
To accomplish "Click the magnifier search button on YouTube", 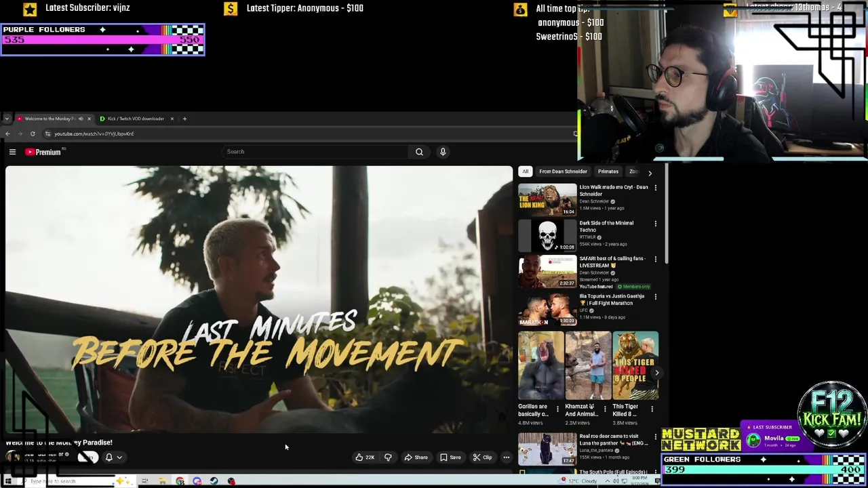I will [x=419, y=152].
